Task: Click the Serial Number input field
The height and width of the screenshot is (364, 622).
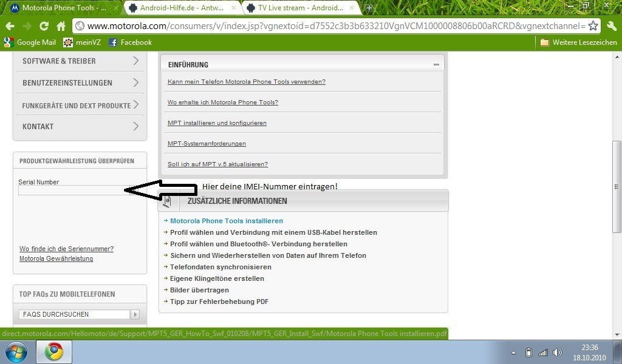Action: [x=74, y=190]
